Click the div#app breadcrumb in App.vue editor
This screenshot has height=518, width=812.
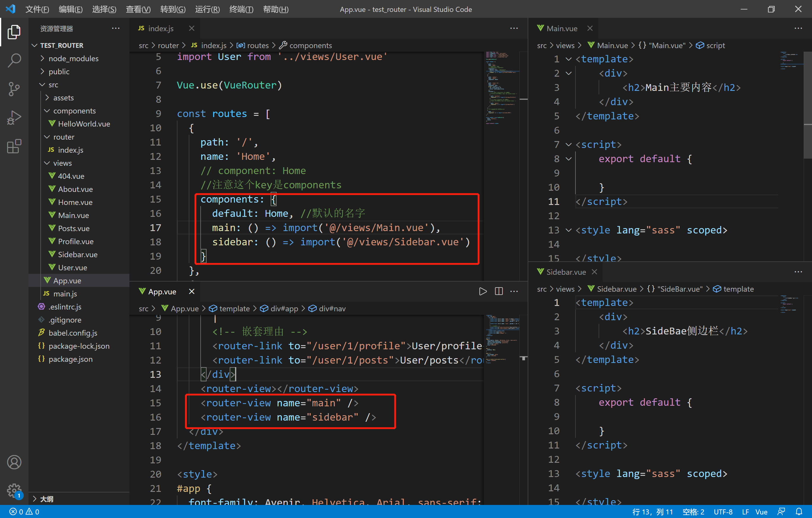pos(279,308)
